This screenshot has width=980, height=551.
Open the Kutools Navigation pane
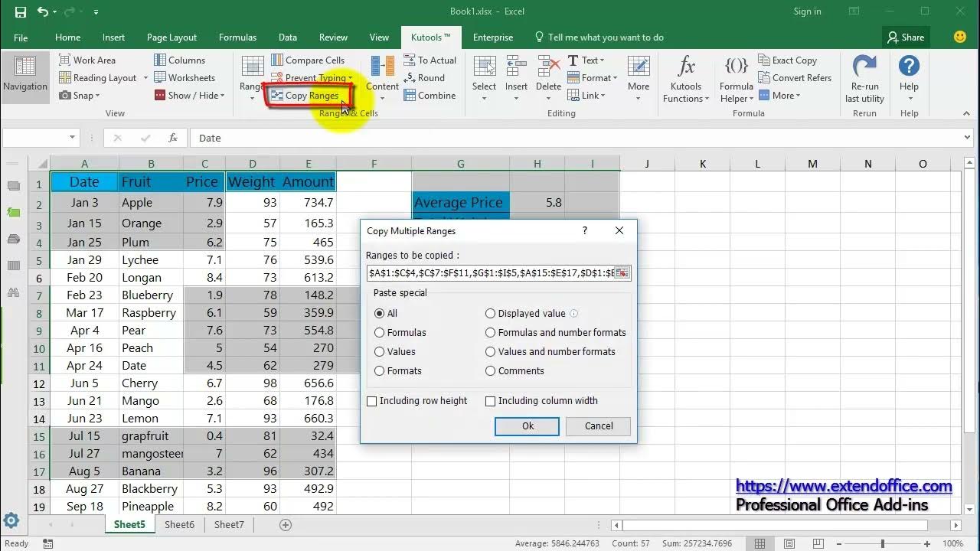tap(25, 77)
